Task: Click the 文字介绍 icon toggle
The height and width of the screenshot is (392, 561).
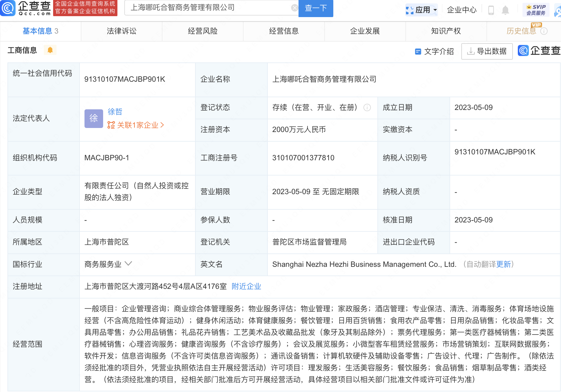Action: (x=418, y=52)
